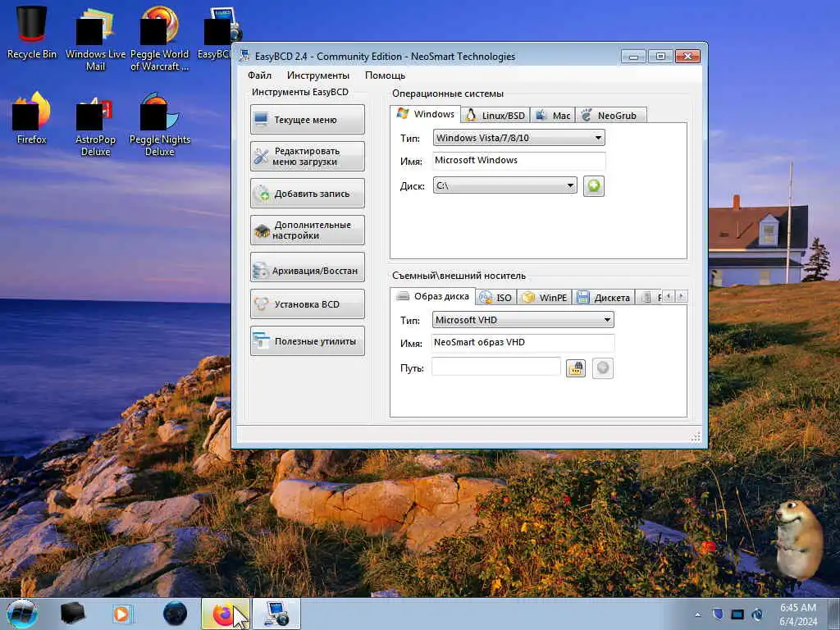Click the Firefox taskbar button
840x630 pixels.
click(226, 614)
